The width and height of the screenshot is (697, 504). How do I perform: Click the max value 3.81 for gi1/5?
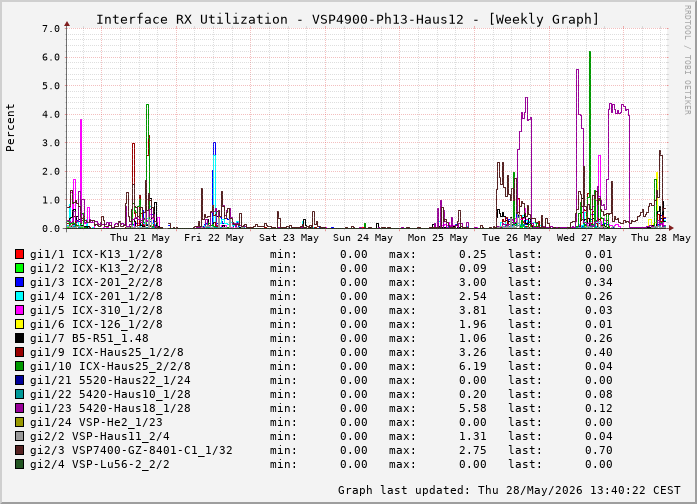(x=473, y=310)
